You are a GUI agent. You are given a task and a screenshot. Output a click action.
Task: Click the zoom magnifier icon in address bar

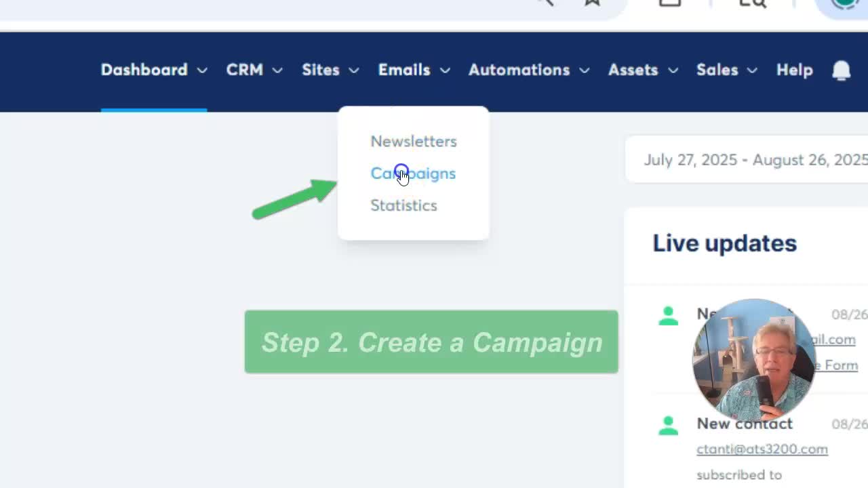[x=545, y=2]
